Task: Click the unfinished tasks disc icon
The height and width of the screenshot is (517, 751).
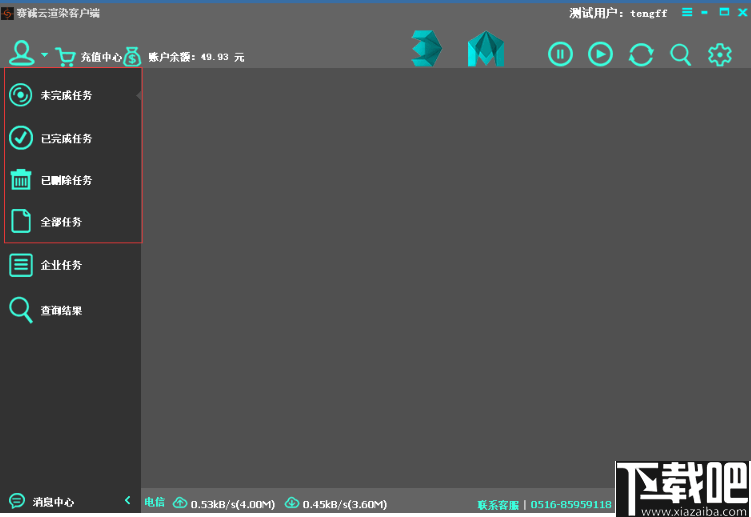Action: 21,95
